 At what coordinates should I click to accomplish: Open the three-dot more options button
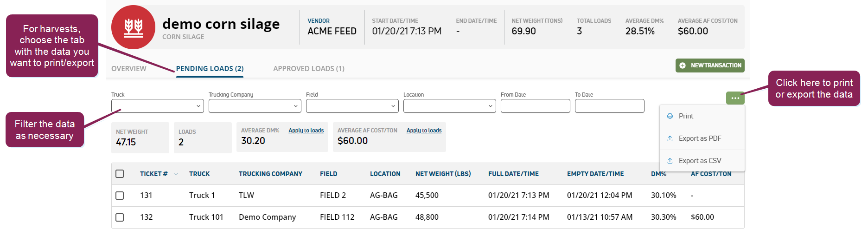coord(735,98)
